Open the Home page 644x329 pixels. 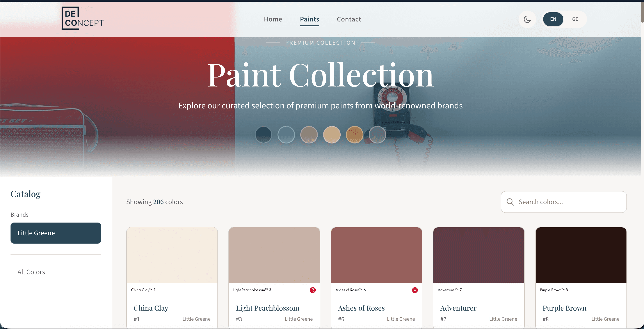coord(273,19)
